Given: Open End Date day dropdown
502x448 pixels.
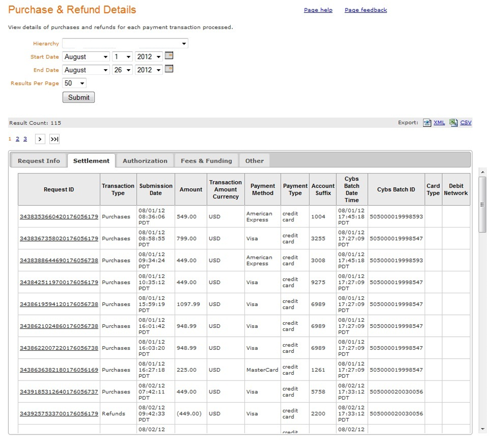Looking at the screenshot, I should (122, 70).
